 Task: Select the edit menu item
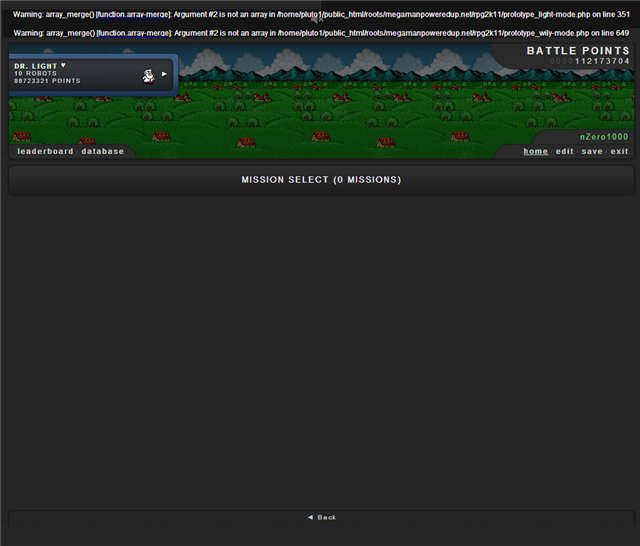564,151
